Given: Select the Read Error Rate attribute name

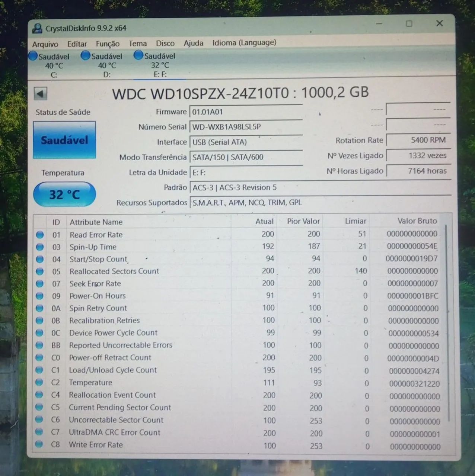Looking at the screenshot, I should [x=96, y=235].
